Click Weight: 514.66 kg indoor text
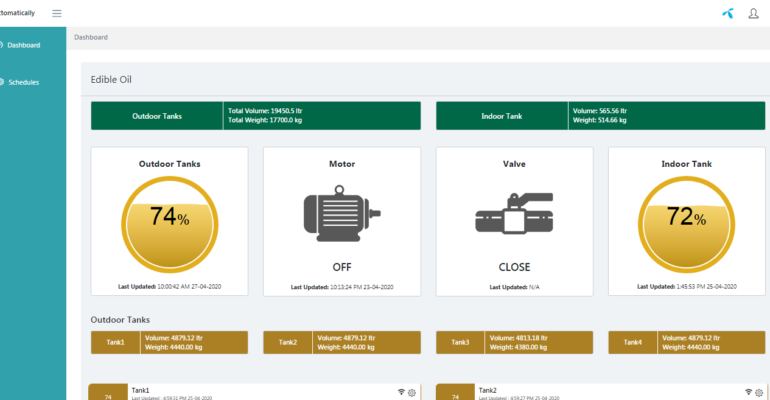 point(600,120)
